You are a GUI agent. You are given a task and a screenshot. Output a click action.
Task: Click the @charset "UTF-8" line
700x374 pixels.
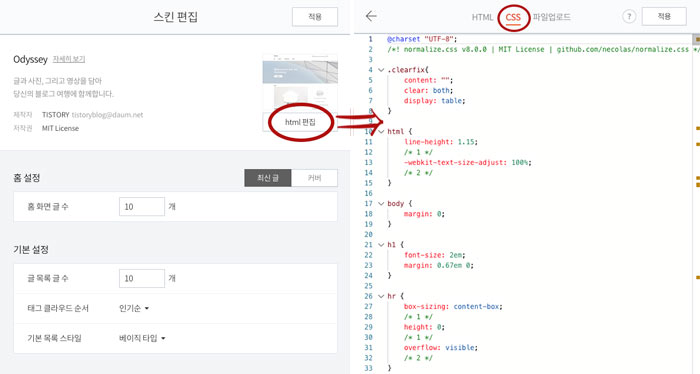(x=422, y=39)
